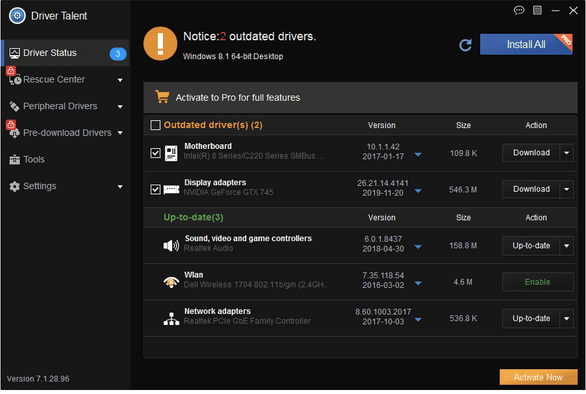Download the Motherboard driver
Image resolution: width=586 pixels, height=394 pixels.
pyautogui.click(x=531, y=153)
